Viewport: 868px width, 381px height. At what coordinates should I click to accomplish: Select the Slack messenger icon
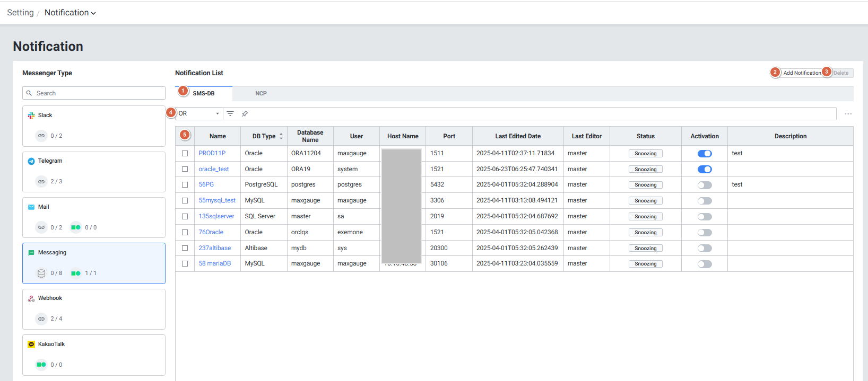pyautogui.click(x=31, y=116)
